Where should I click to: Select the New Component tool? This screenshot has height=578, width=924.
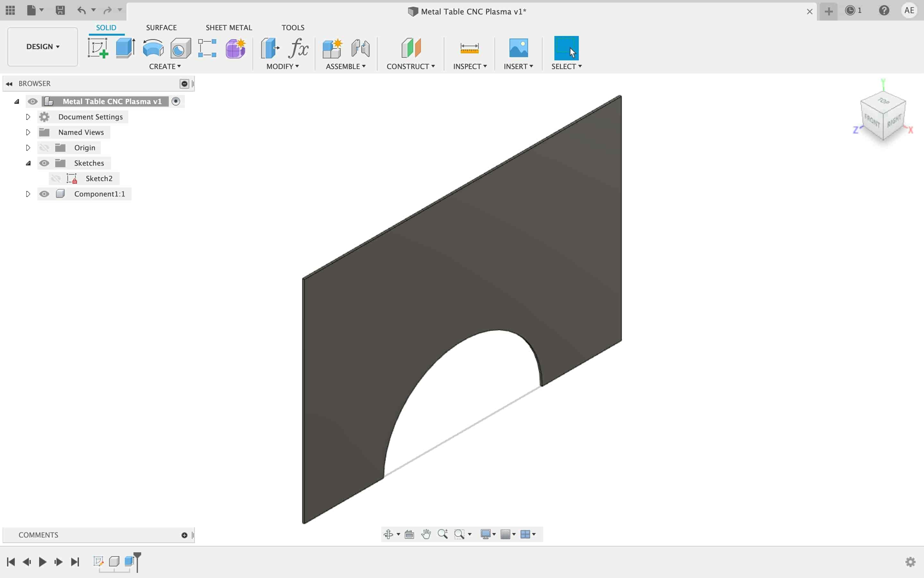pyautogui.click(x=332, y=48)
